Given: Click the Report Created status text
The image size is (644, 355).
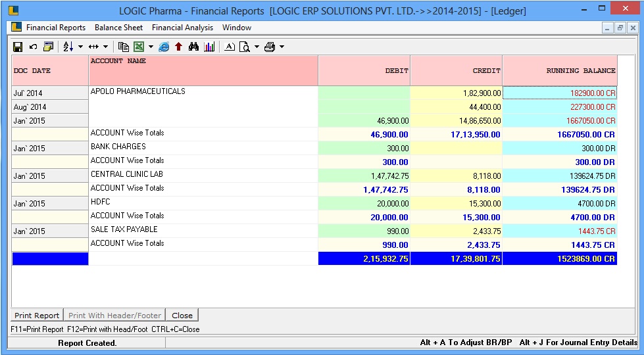Looking at the screenshot, I should tap(87, 343).
